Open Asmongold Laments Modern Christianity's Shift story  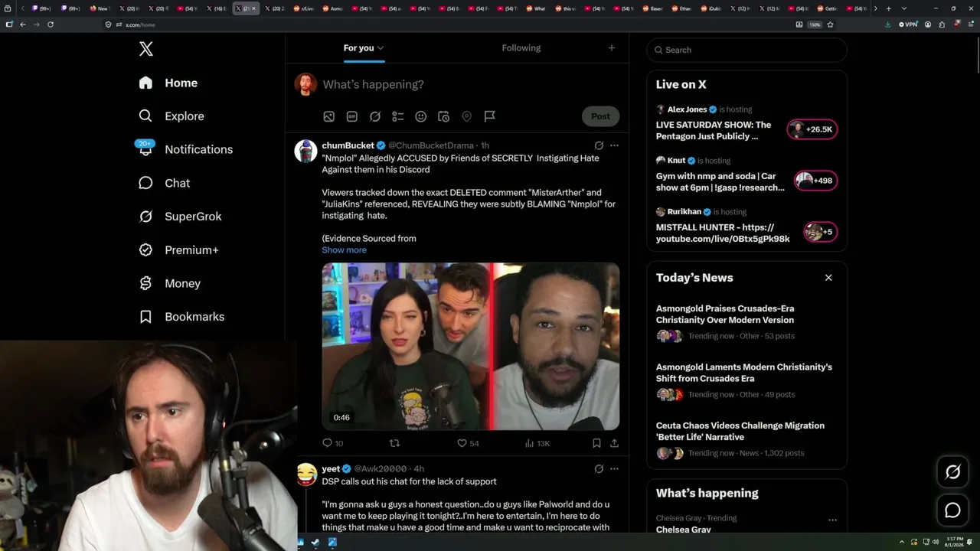click(744, 373)
